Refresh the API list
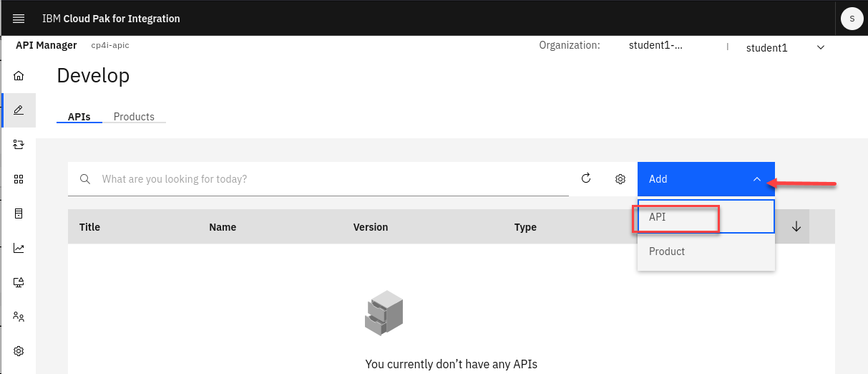Screen dimensions: 868x374 [586, 179]
